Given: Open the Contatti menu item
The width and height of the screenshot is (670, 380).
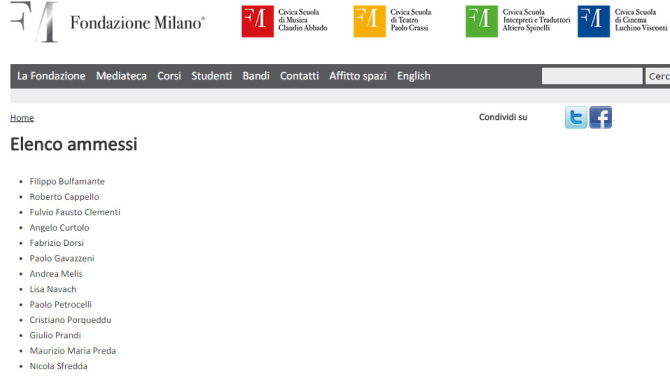Looking at the screenshot, I should click(300, 76).
